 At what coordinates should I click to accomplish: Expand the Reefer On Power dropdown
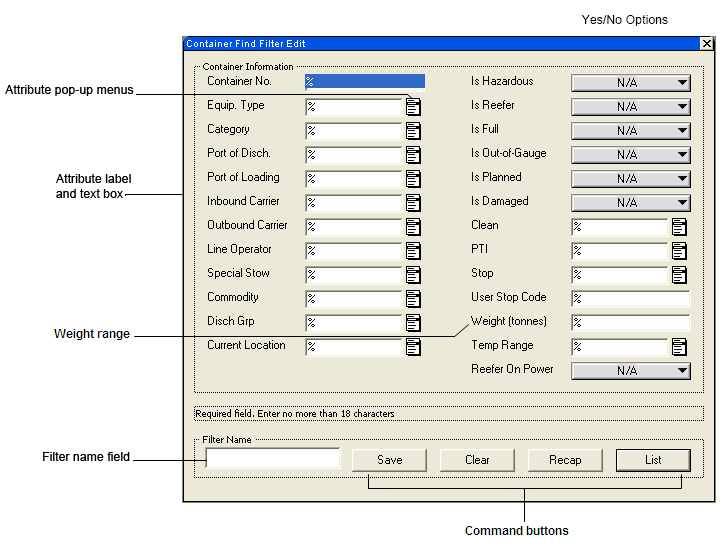coord(631,371)
